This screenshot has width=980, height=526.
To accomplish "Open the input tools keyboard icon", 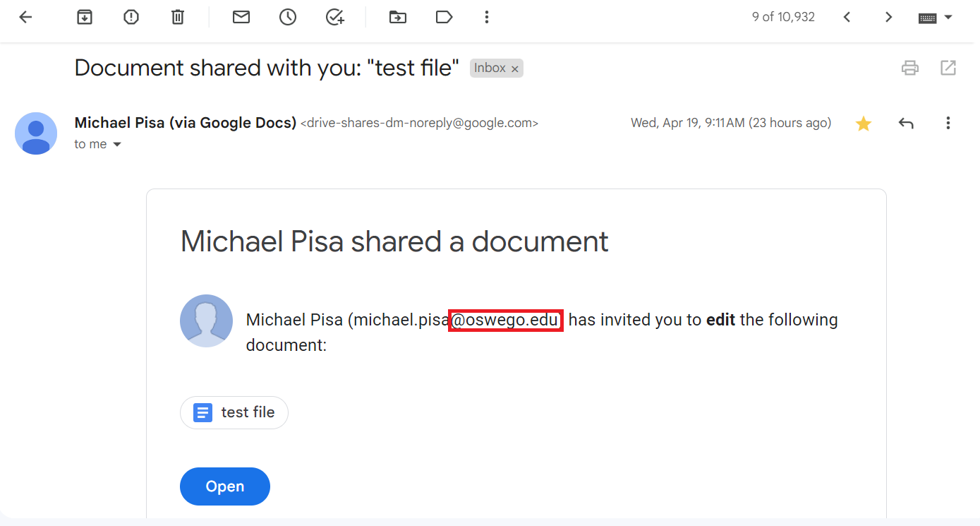I will [927, 18].
